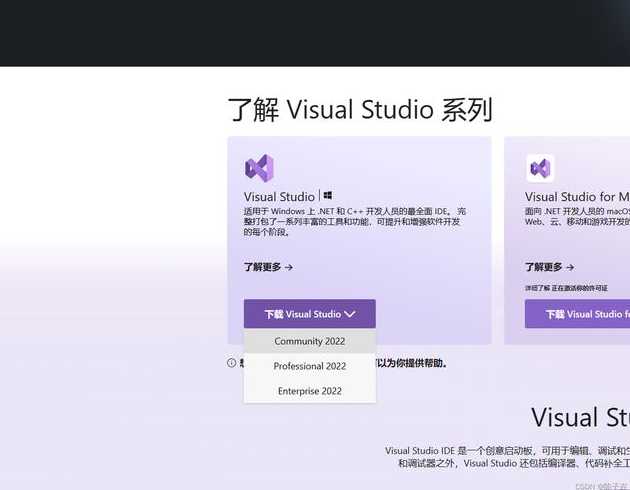
Task: Click the Visual Studio purple logo icon
Action: 259,168
